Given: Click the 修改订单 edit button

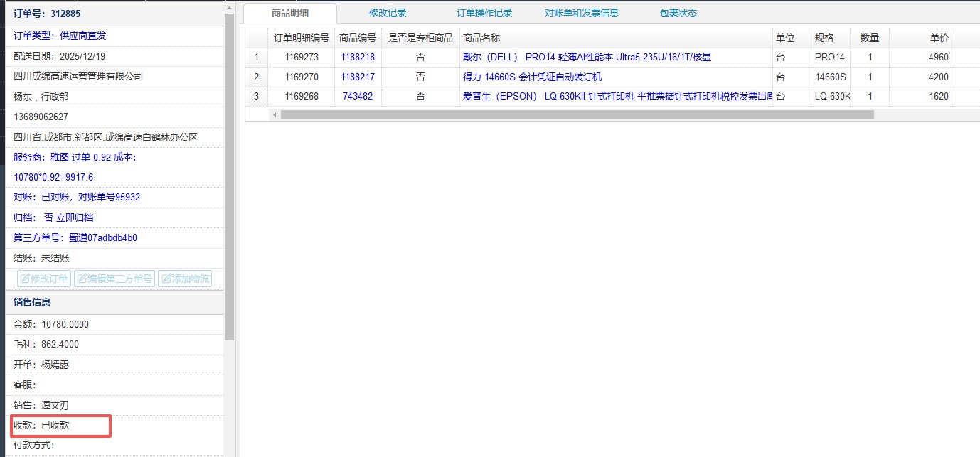Looking at the screenshot, I should pyautogui.click(x=44, y=279).
